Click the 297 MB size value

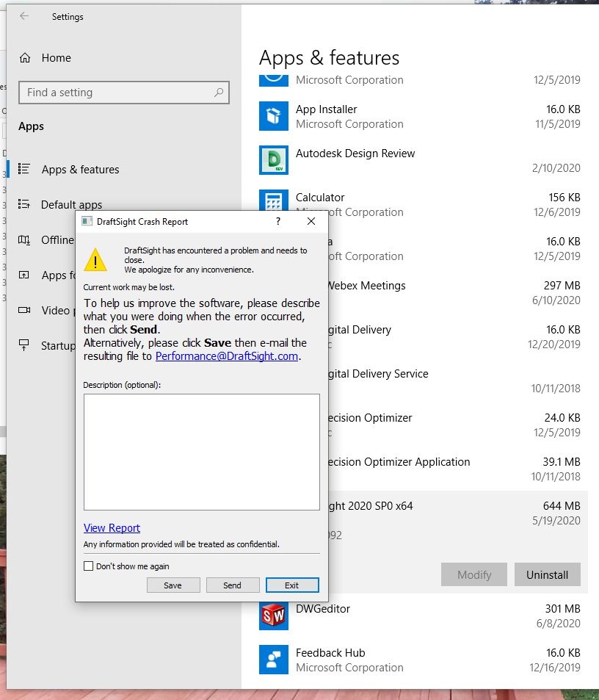pyautogui.click(x=562, y=285)
